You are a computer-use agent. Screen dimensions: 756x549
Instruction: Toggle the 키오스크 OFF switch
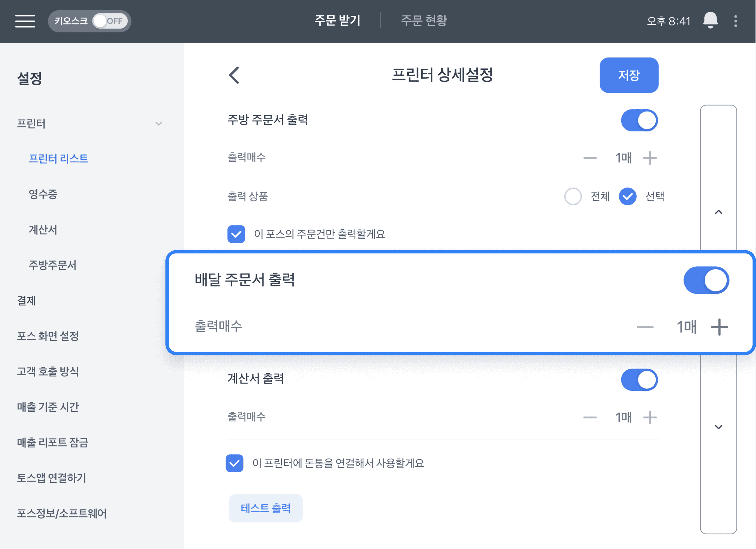click(x=109, y=21)
